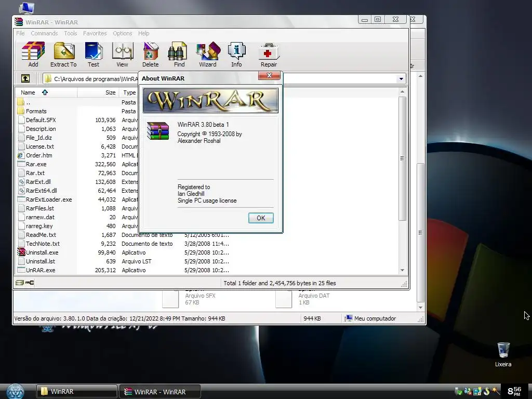
Task: Open the File menu
Action: [20, 33]
